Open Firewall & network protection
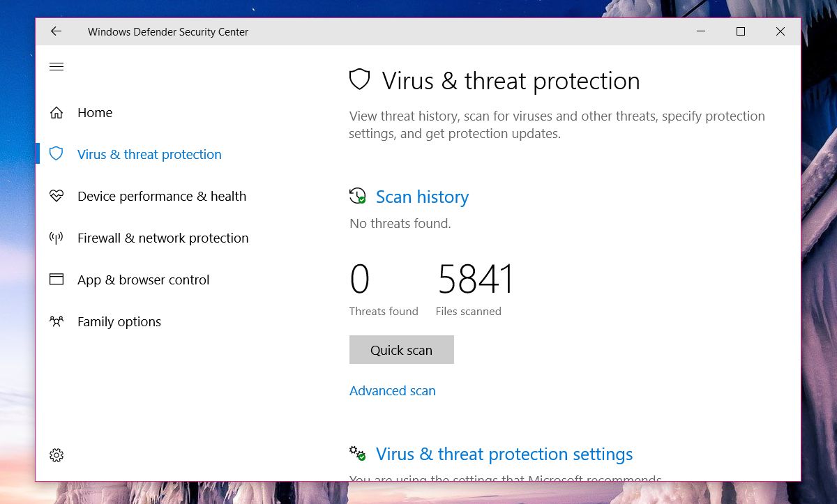The height and width of the screenshot is (504, 837). point(163,238)
